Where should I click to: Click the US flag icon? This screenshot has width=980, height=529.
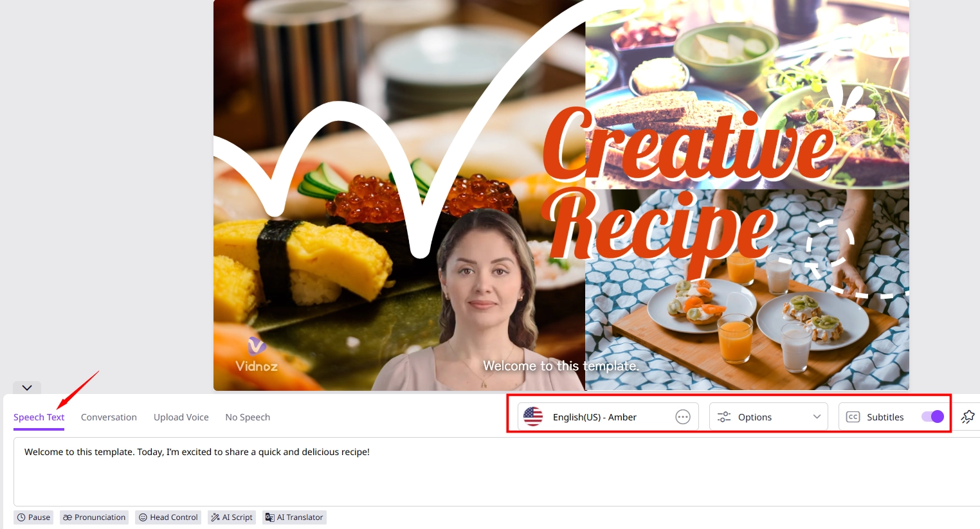[x=533, y=417]
